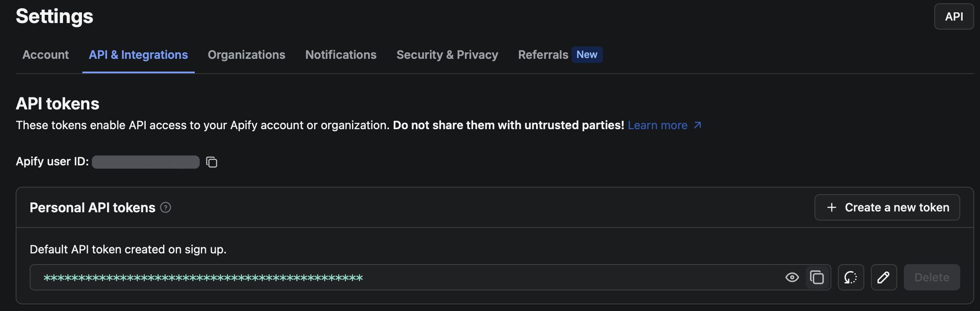
Task: Open the Security & Privacy tab
Action: [x=447, y=55]
